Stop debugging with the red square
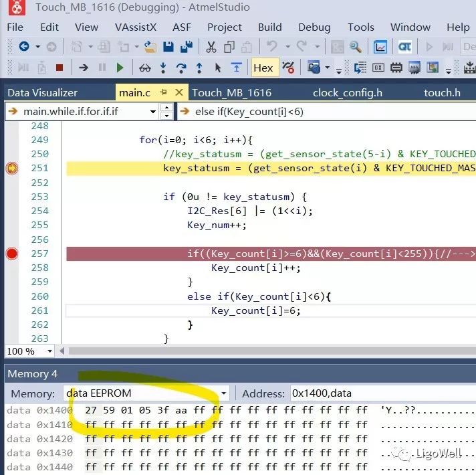 (59, 68)
